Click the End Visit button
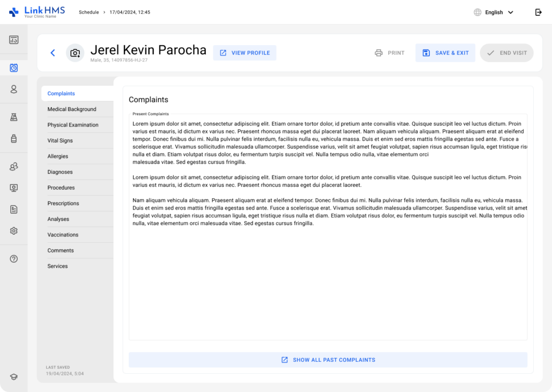Viewport: 552px width, 392px height. point(507,53)
